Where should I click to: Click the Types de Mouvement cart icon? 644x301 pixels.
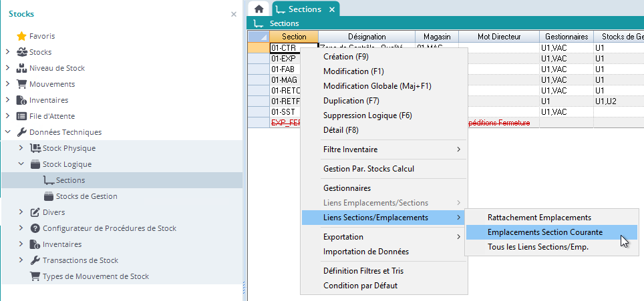pos(35,276)
